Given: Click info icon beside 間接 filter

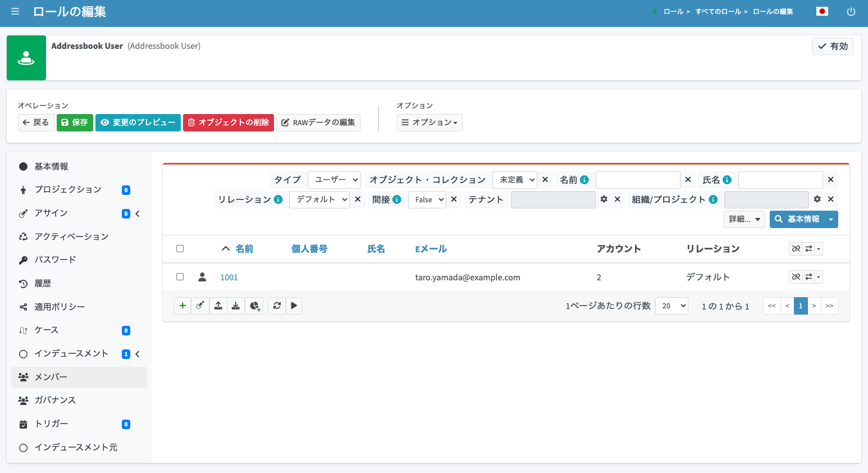Looking at the screenshot, I should click(397, 199).
